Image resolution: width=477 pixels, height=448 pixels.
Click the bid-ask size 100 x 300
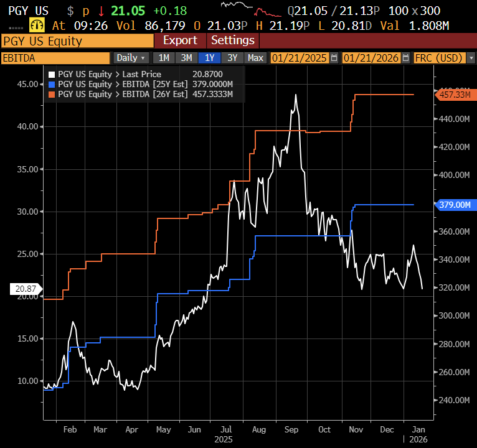414,11
